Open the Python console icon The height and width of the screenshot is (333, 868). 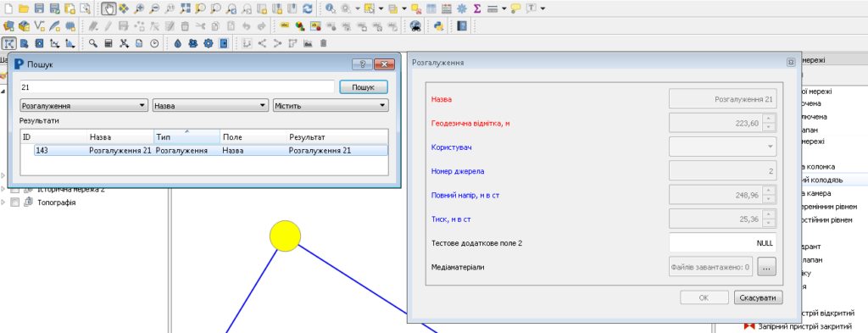438,25
